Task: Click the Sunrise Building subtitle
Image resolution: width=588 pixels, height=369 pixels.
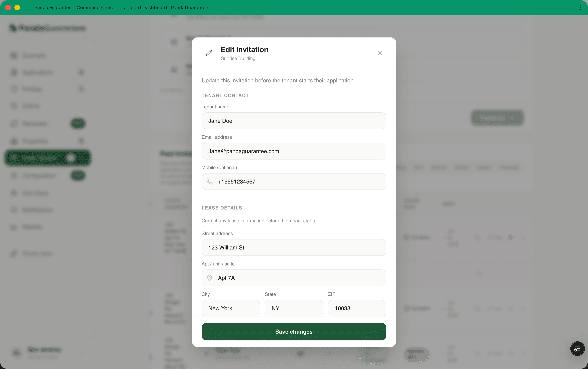Action: [x=238, y=58]
